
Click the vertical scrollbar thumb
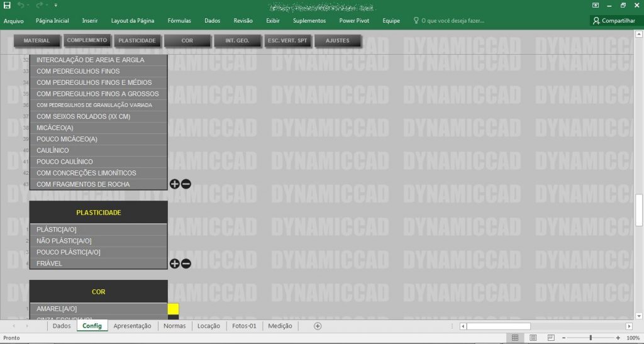coord(639,210)
